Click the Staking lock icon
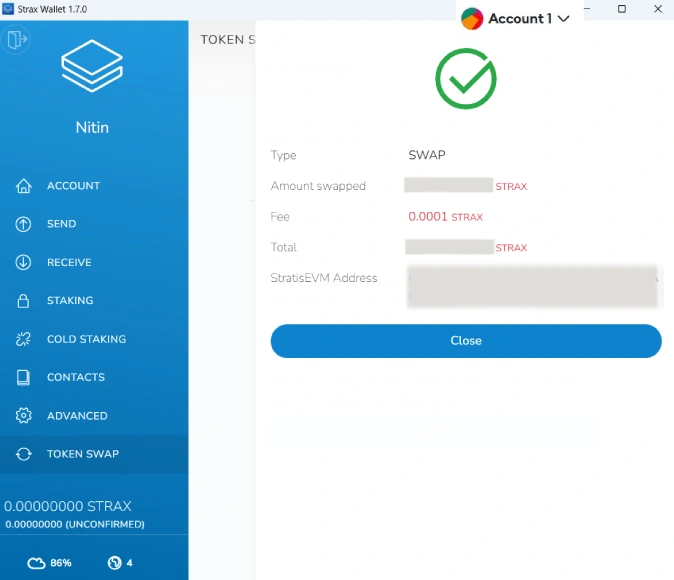The image size is (674, 580). click(23, 301)
